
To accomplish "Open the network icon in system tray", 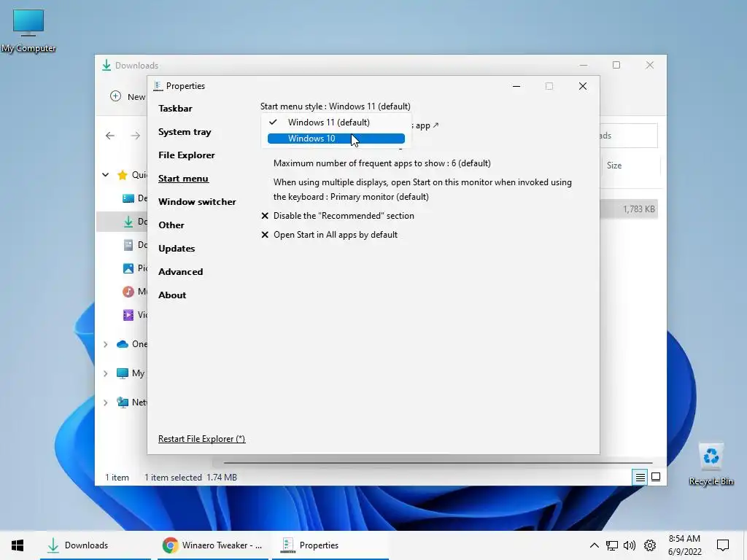I will (x=612, y=545).
